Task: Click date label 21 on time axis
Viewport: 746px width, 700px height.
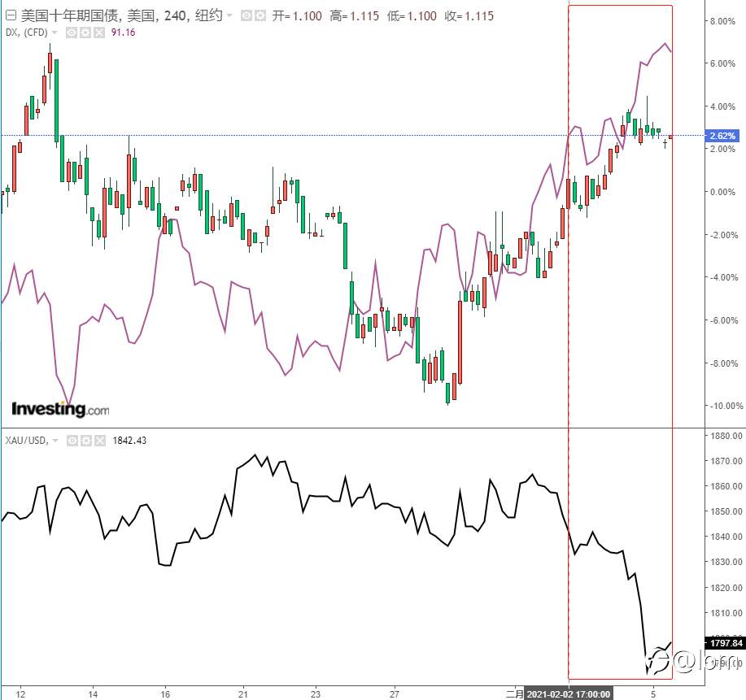Action: coord(243,694)
